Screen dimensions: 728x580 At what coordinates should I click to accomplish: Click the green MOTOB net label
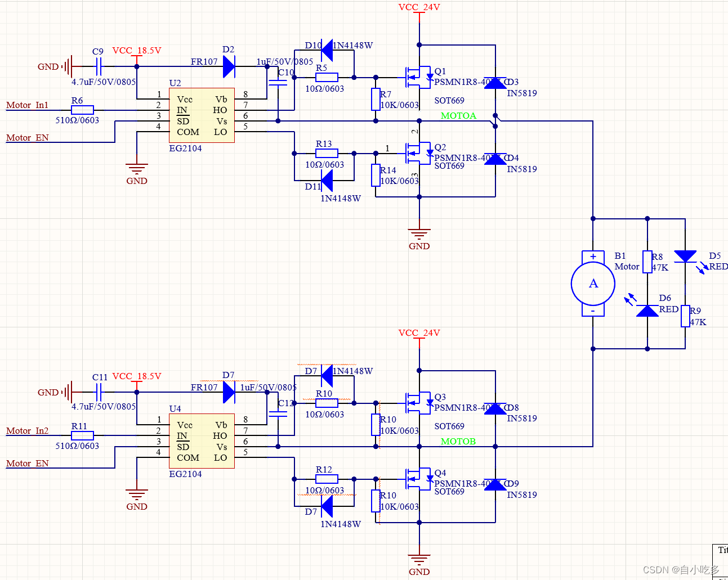tap(458, 442)
